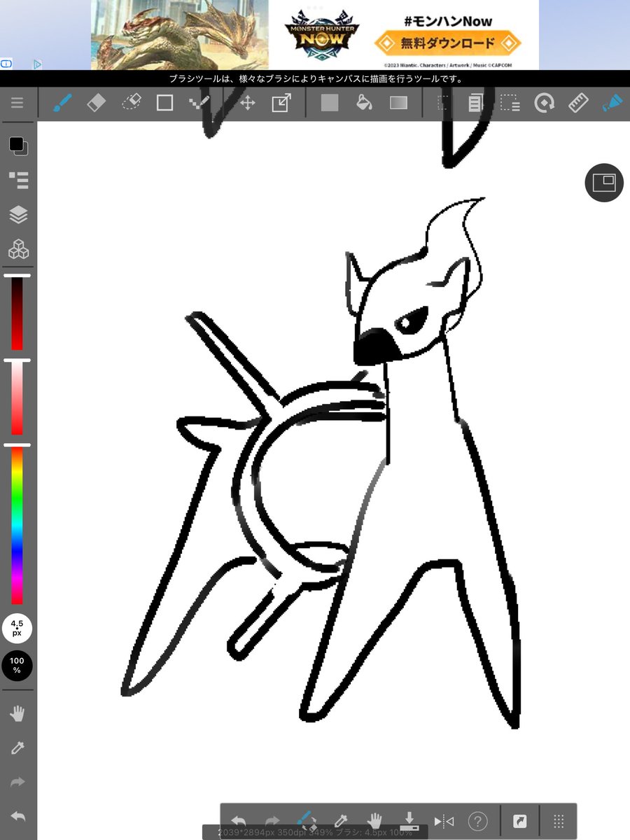Open the Materials cubes icon
Screen dimensions: 630x840
[x=18, y=249]
